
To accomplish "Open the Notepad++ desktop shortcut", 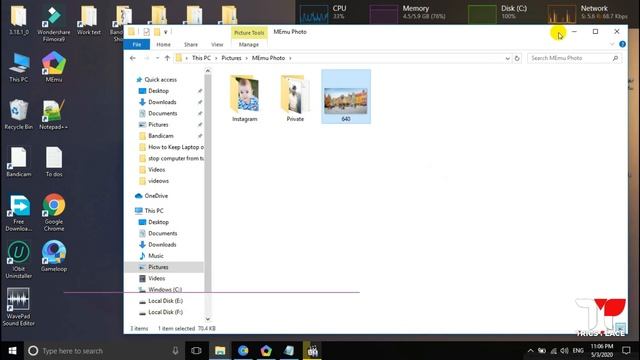I will click(x=53, y=115).
